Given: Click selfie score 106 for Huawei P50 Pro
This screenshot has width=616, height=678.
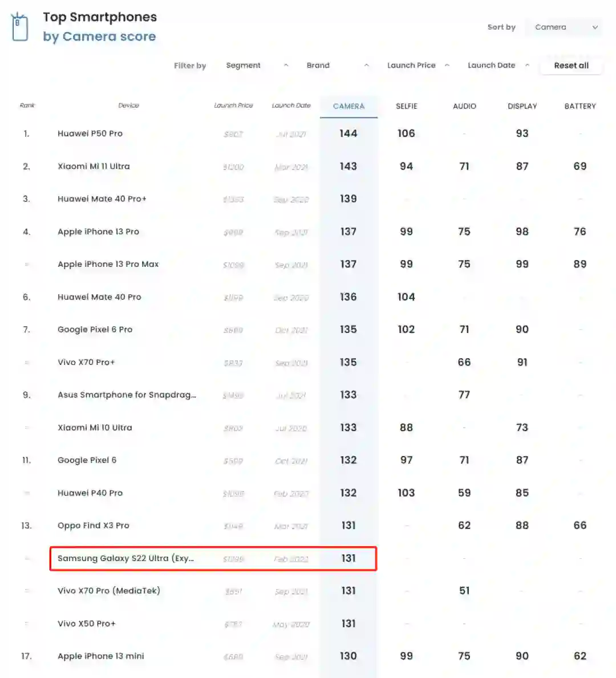Looking at the screenshot, I should (x=406, y=133).
